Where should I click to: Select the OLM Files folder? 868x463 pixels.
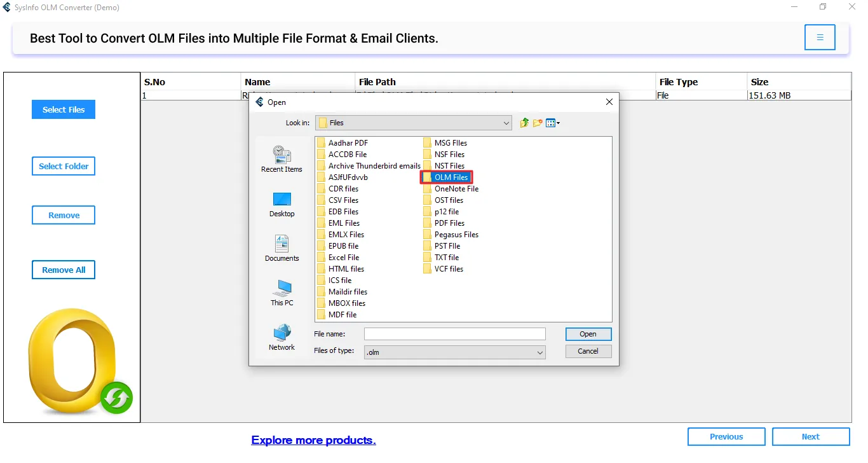(x=446, y=177)
